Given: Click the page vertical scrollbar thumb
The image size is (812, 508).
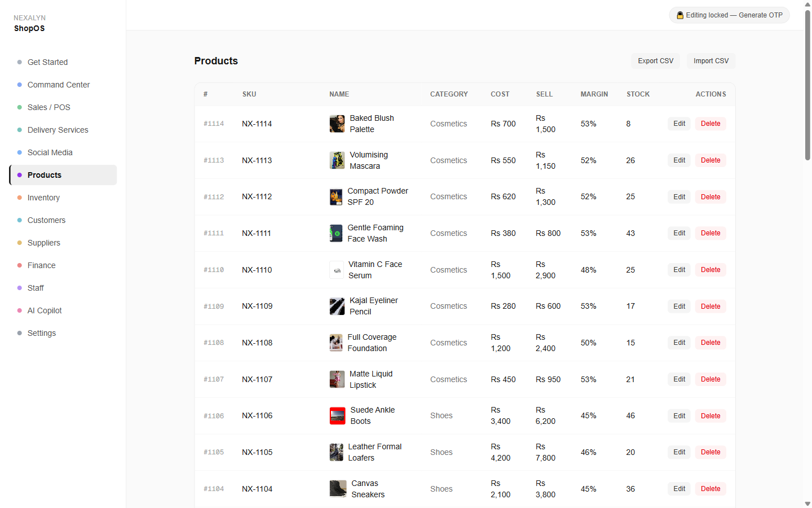Looking at the screenshot, I should click(x=807, y=85).
